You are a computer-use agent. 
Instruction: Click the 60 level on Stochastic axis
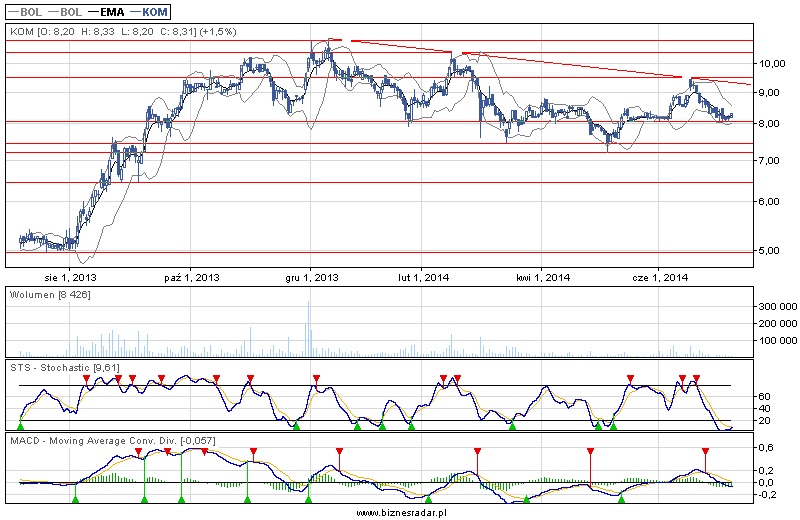coord(764,397)
